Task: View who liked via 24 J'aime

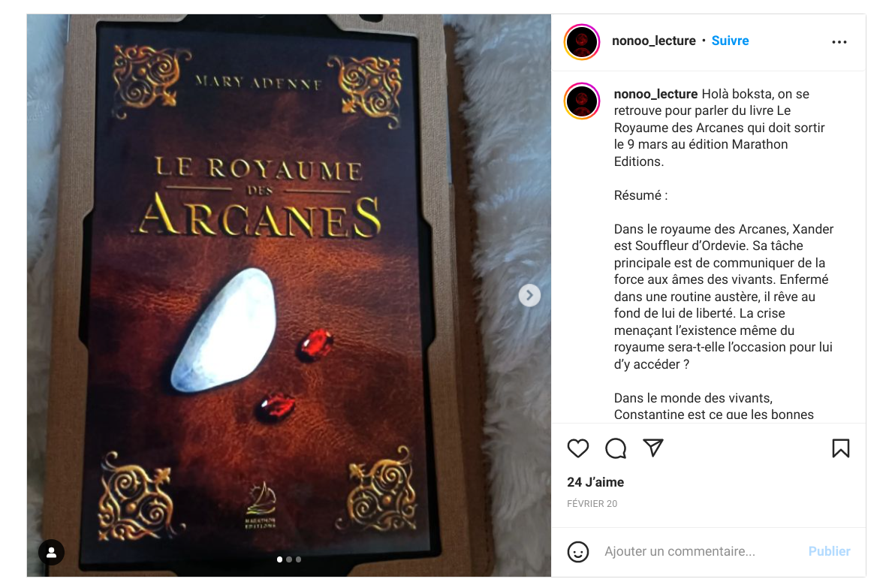Action: pos(595,482)
